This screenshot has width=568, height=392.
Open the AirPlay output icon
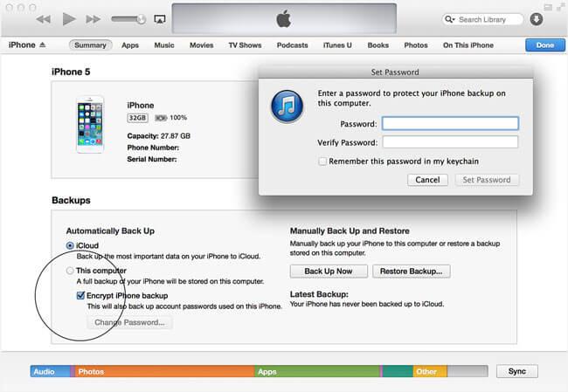click(159, 18)
